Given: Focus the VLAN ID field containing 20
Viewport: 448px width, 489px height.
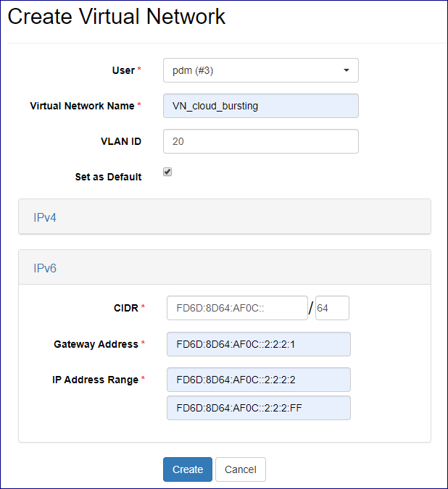Looking at the screenshot, I should (260, 141).
